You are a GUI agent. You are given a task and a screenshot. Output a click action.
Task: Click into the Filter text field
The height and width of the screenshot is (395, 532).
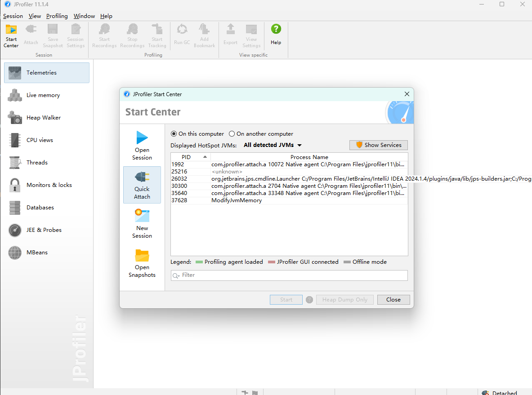point(289,275)
